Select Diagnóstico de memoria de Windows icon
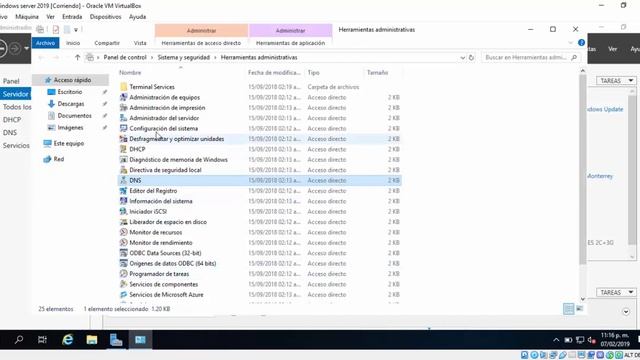The image size is (640, 360). tap(124, 160)
